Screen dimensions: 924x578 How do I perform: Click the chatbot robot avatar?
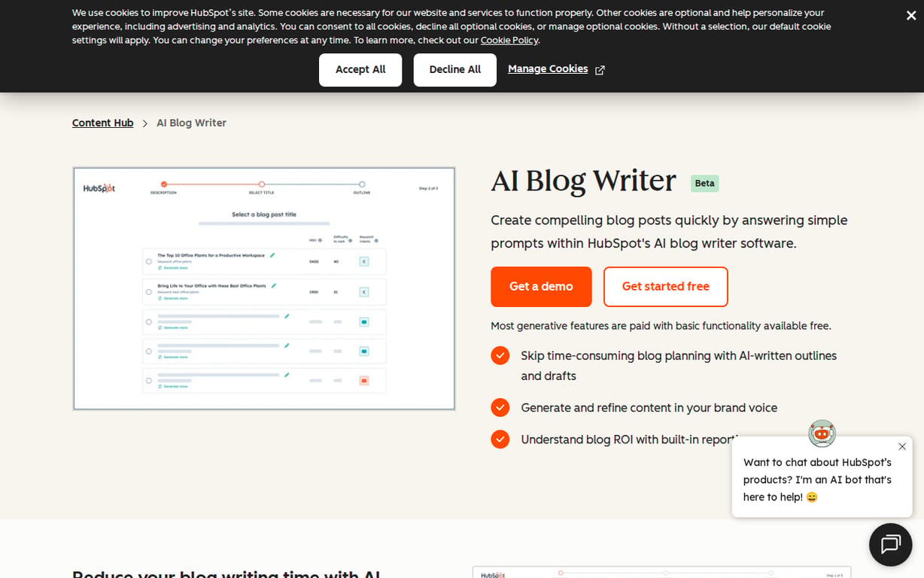(822, 433)
